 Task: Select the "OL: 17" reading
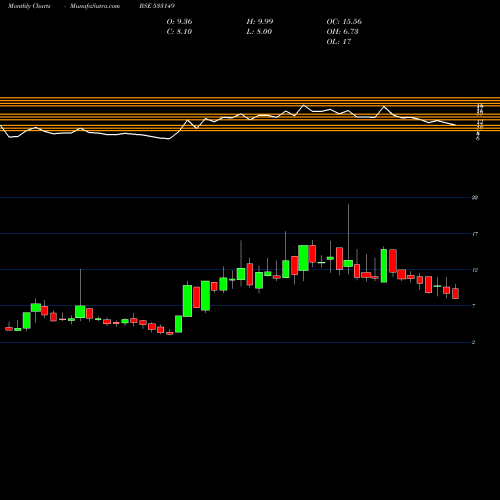(x=339, y=42)
